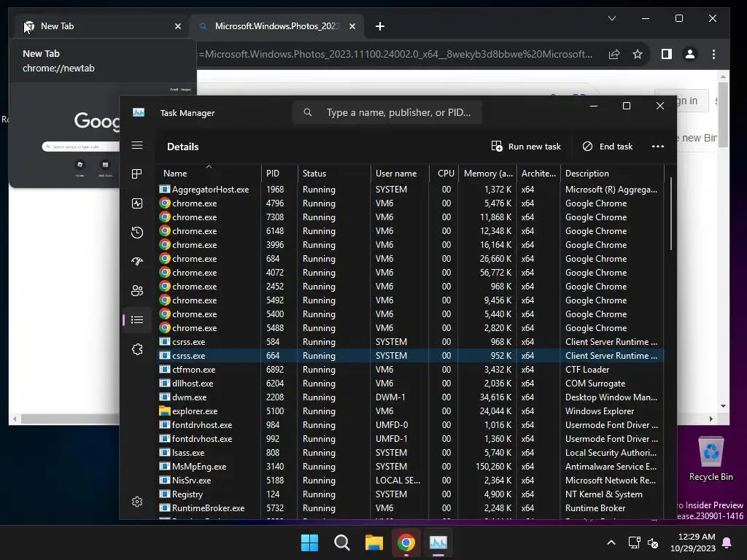Switch to Microsoft.Windows.Photos tab in Chrome
747x560 pixels.
(x=276, y=26)
